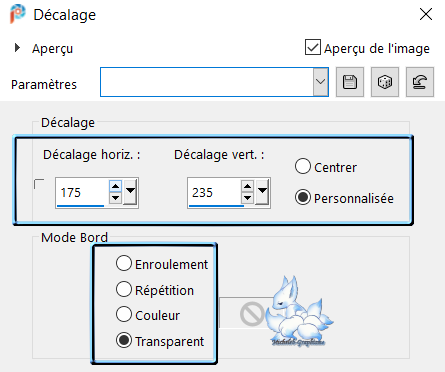Select the Personnalisée radio button
This screenshot has height=372, width=445.
pos(303,197)
